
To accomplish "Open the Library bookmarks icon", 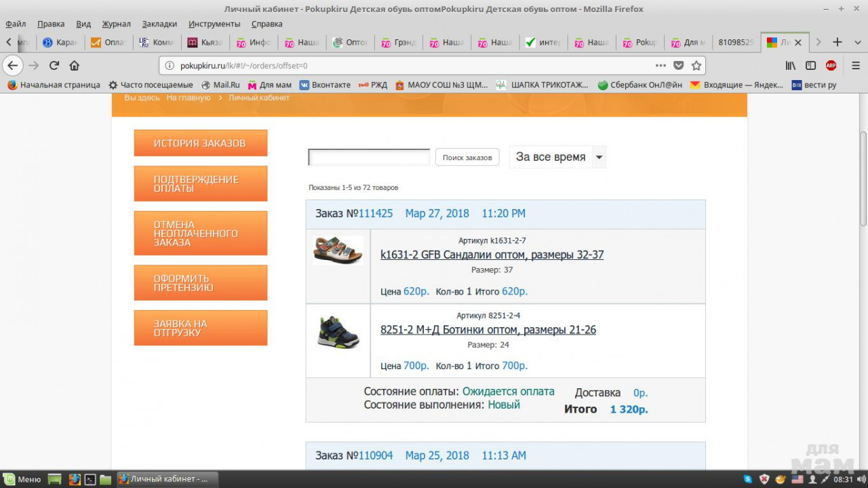I will click(791, 66).
